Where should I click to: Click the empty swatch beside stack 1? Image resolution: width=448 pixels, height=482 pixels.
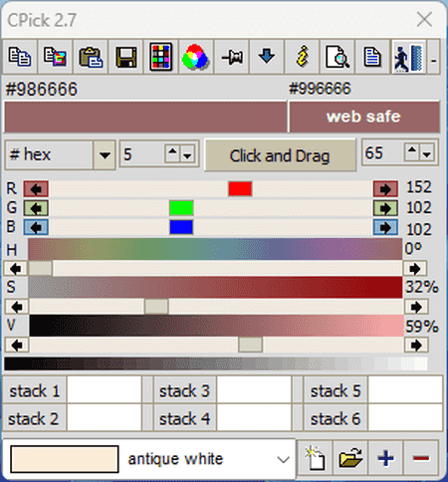click(x=105, y=390)
